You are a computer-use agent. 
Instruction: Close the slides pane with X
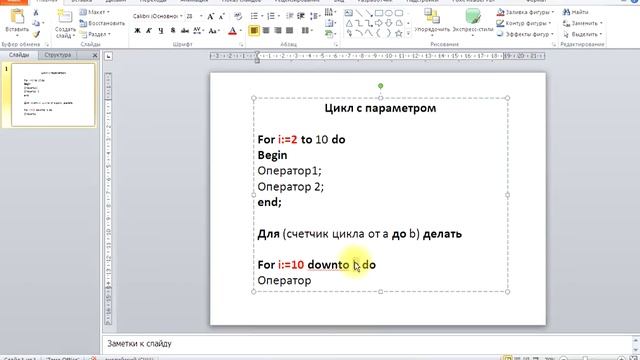(95, 55)
